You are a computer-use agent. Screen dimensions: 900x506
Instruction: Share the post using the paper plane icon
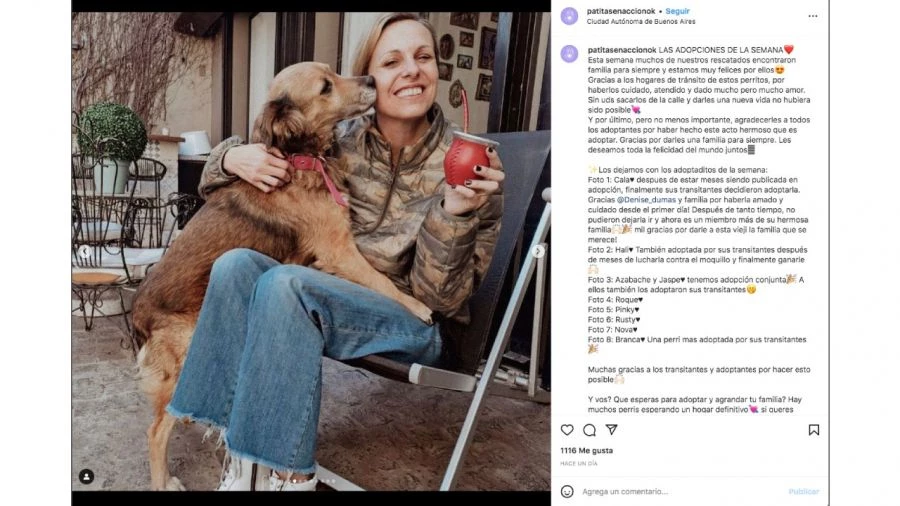click(611, 430)
